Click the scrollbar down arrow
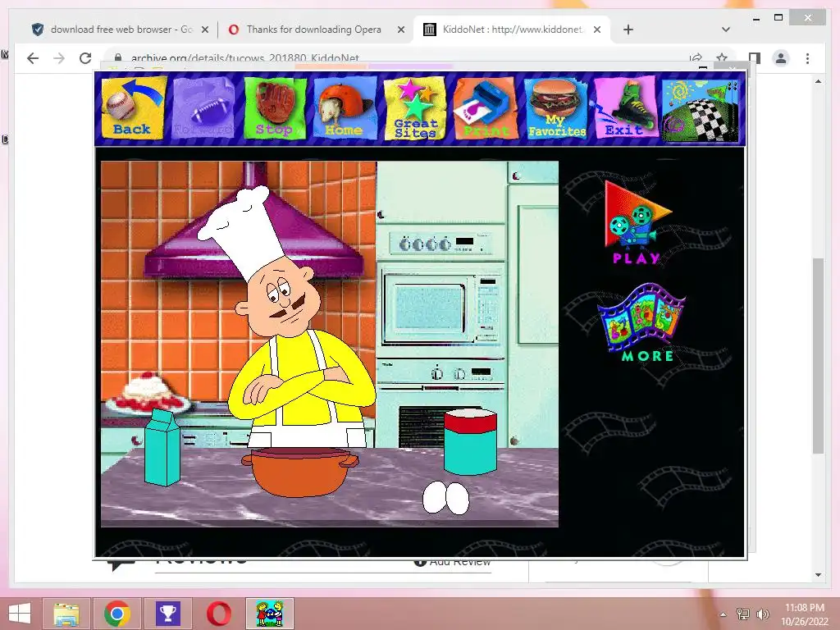The width and height of the screenshot is (840, 630). (818, 575)
